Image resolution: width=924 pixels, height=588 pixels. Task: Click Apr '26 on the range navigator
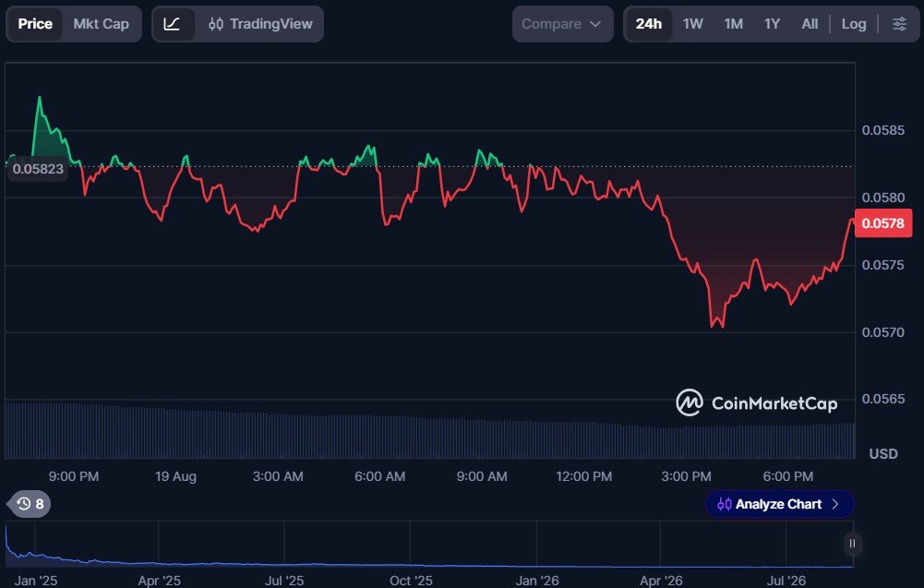coord(661,581)
